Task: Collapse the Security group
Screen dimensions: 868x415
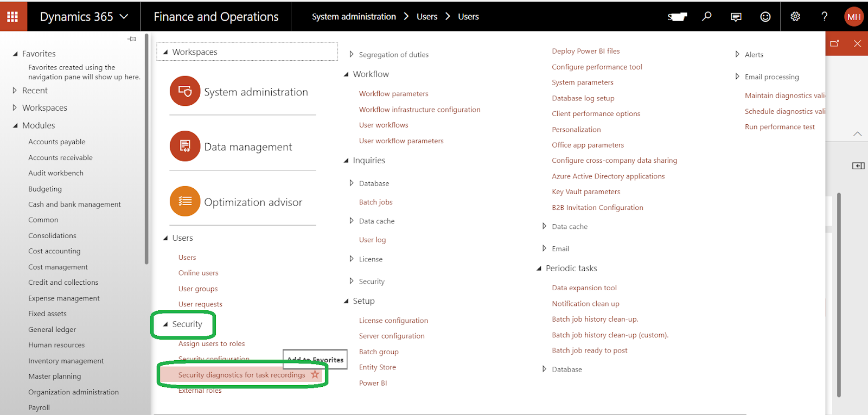Action: pos(165,324)
